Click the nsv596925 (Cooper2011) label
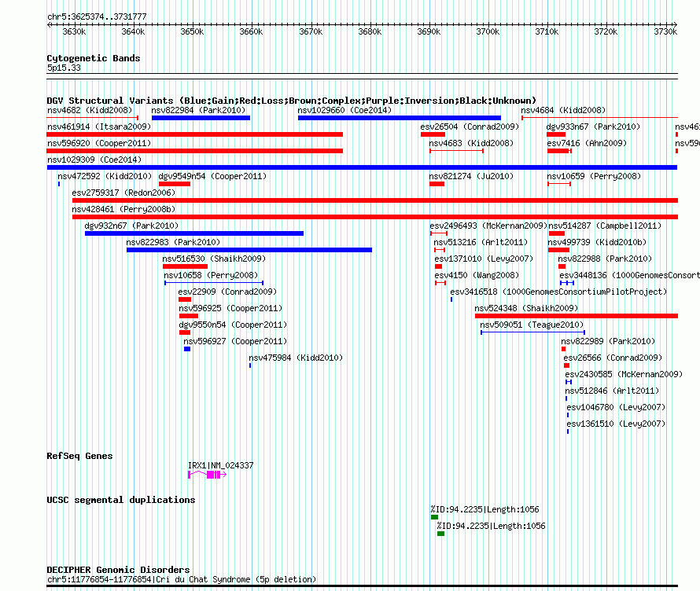This screenshot has height=591, width=700. click(230, 308)
